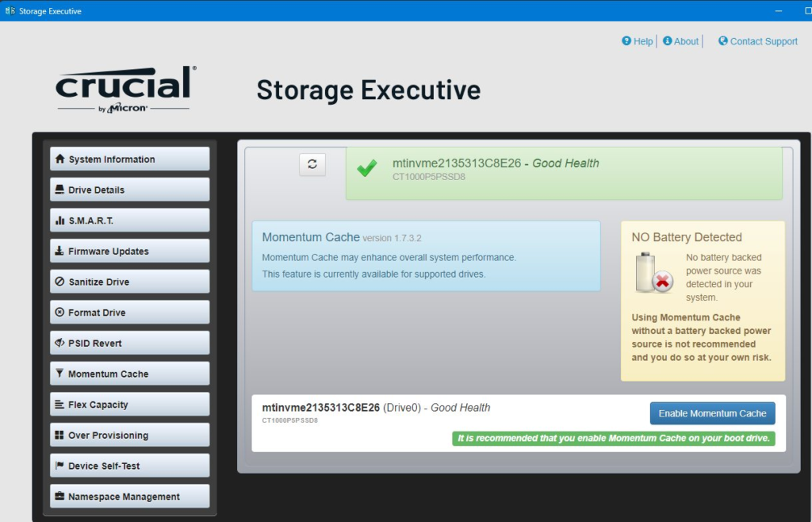812x522 pixels.
Task: Click the question mark Help icon
Action: coord(626,41)
